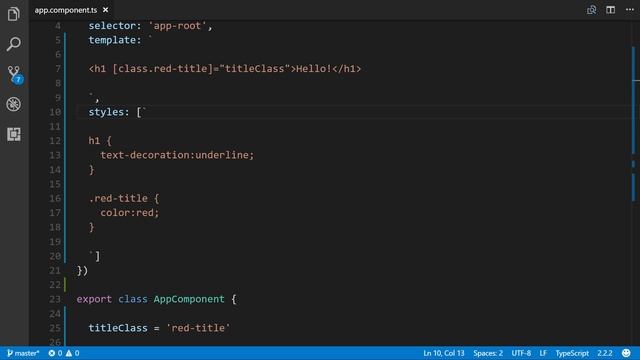Split the editor with the split icon
The height and width of the screenshot is (360, 640).
click(610, 10)
